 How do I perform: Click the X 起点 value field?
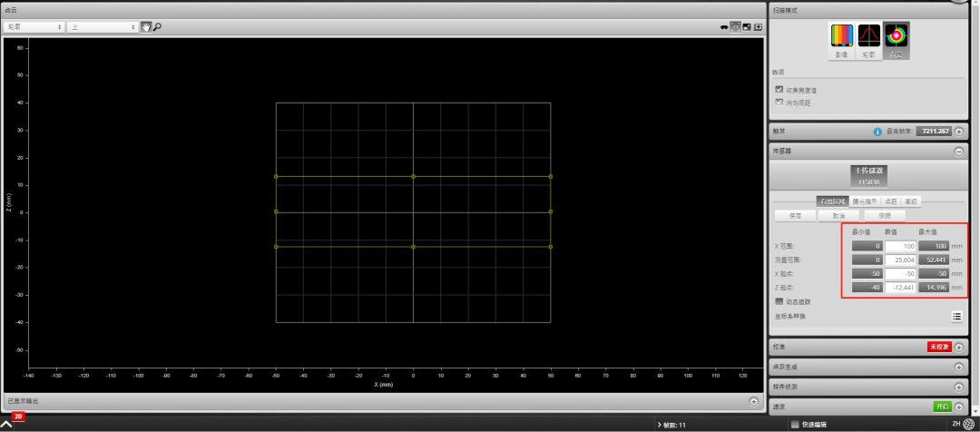click(901, 274)
